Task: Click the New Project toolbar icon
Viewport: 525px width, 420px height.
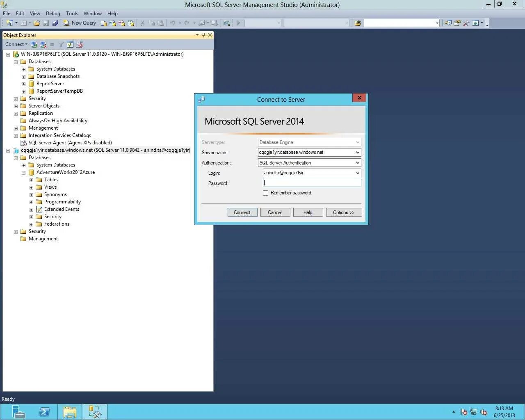Action: point(10,23)
